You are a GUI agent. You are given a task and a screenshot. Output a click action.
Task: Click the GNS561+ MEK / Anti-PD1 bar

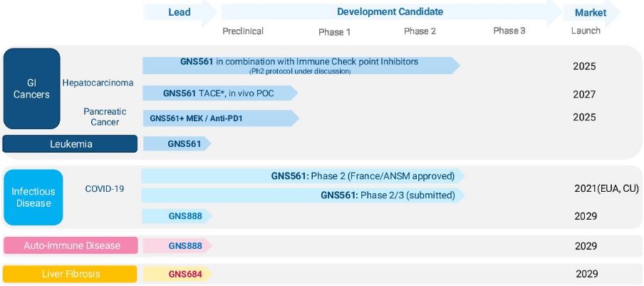(x=221, y=118)
